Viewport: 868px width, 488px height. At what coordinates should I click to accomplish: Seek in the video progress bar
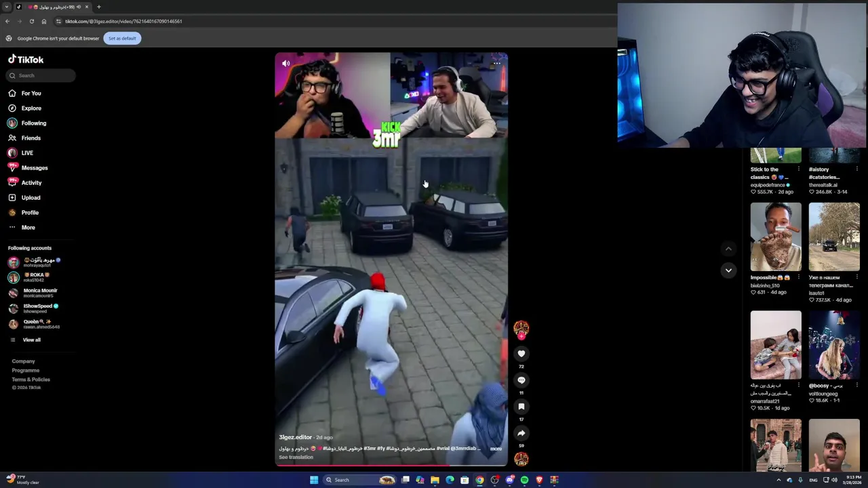pyautogui.click(x=391, y=465)
